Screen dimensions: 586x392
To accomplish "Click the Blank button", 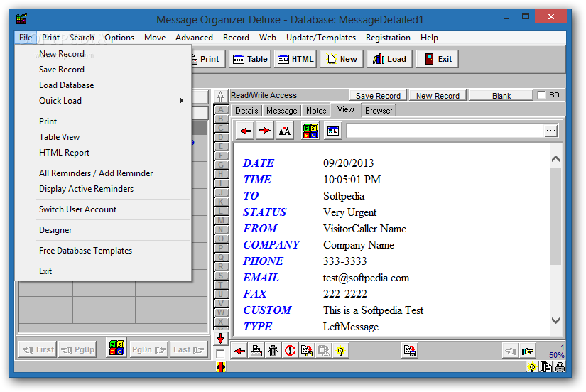I will coord(501,96).
